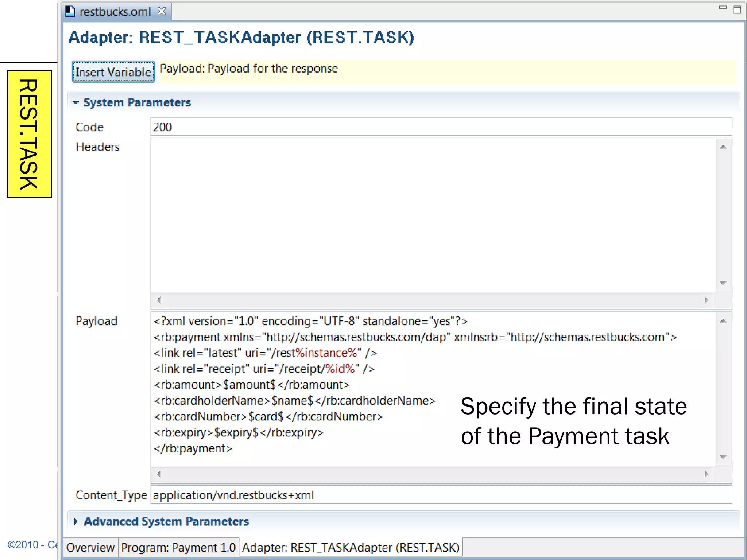747x560 pixels.
Task: Switch to the Overview tab
Action: (90, 548)
